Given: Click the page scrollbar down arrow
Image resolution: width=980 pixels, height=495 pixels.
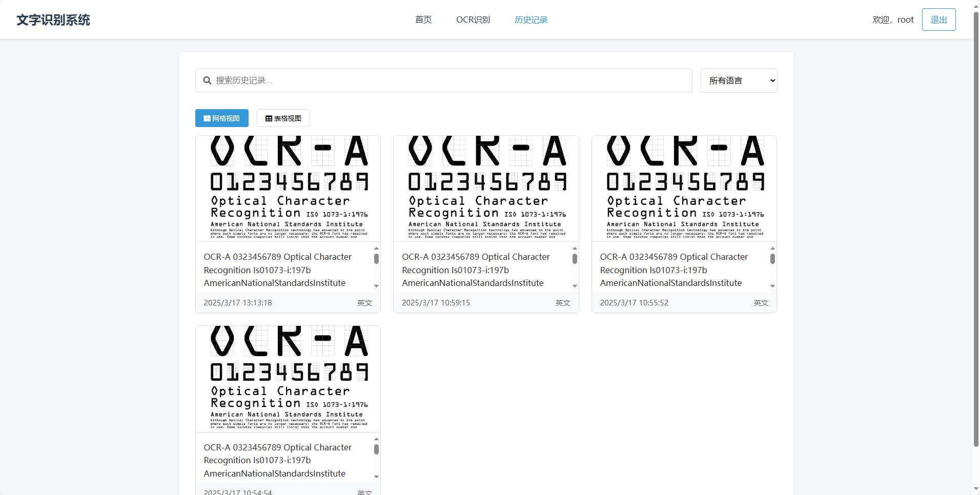Looking at the screenshot, I should 976,490.
